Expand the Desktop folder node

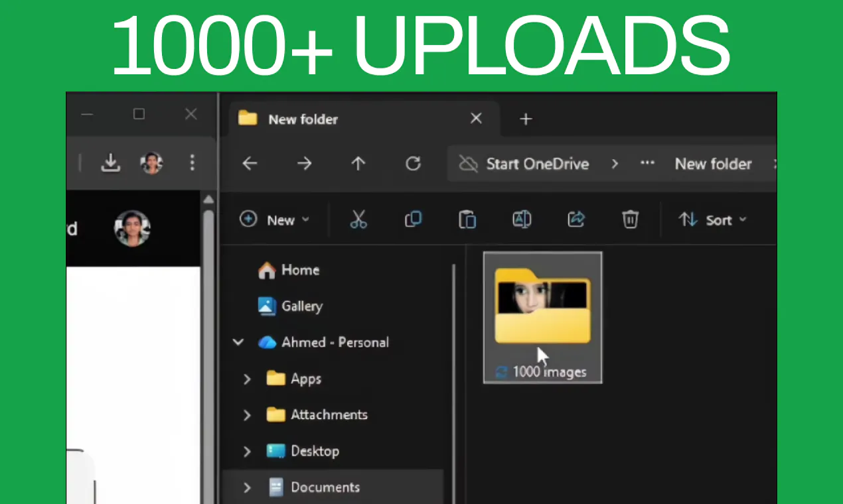pyautogui.click(x=247, y=452)
